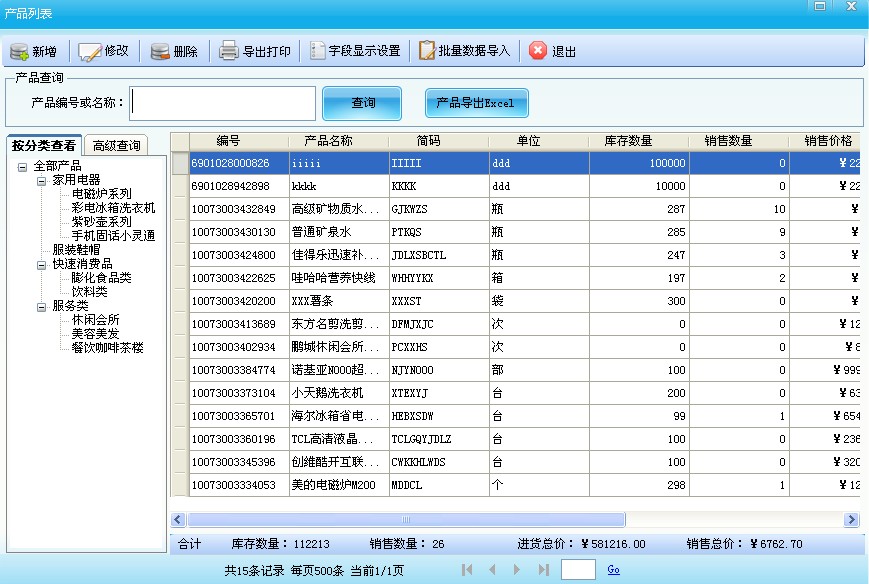
Task: Switch to 按分类查看 tab
Action: click(44, 145)
